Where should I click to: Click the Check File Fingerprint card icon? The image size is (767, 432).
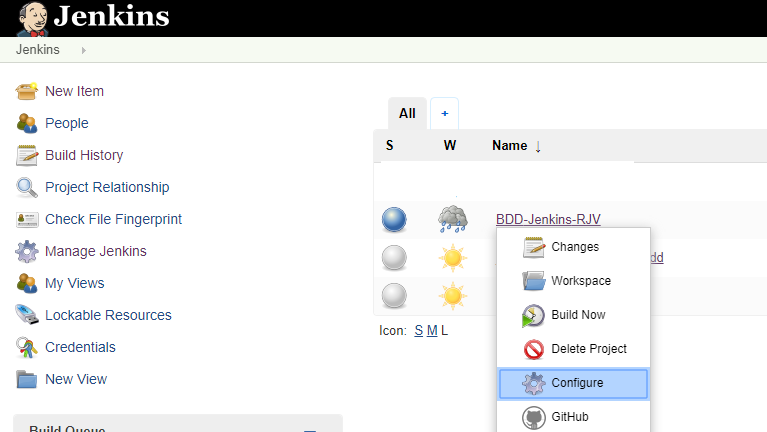click(27, 220)
